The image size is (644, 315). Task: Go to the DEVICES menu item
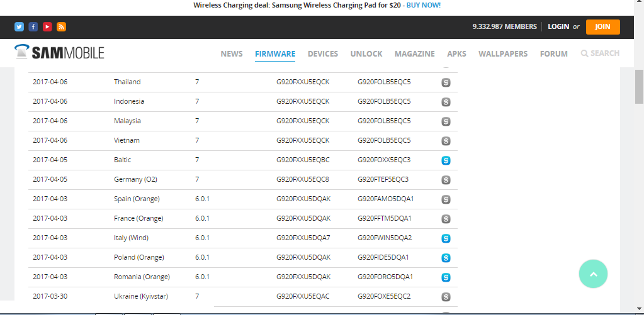tap(323, 53)
